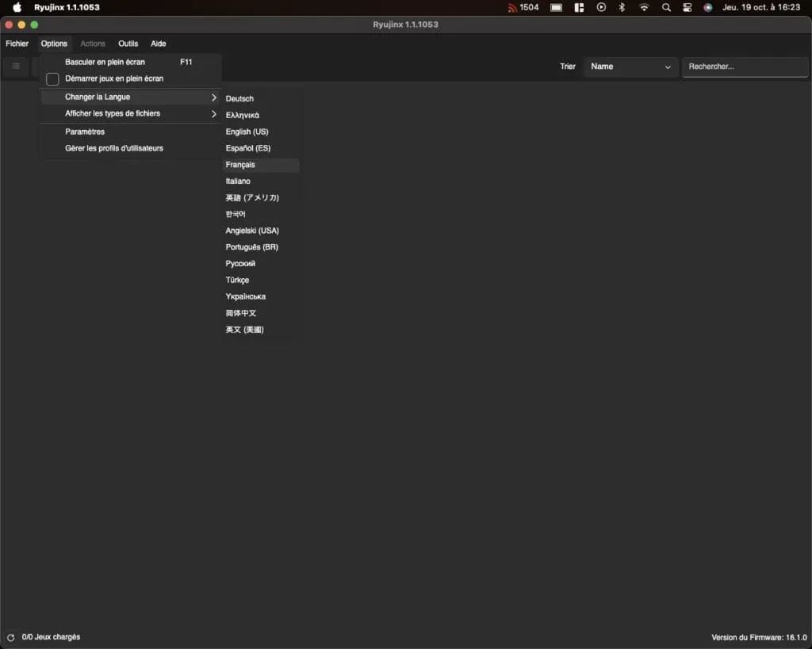Select the list view icon in the toolbar
The height and width of the screenshot is (649, 812).
pyautogui.click(x=16, y=67)
